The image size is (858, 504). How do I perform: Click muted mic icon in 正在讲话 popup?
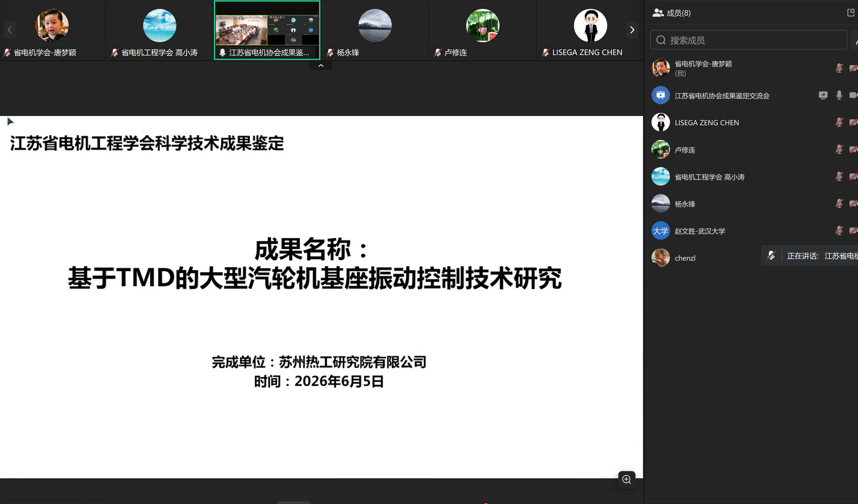[771, 255]
